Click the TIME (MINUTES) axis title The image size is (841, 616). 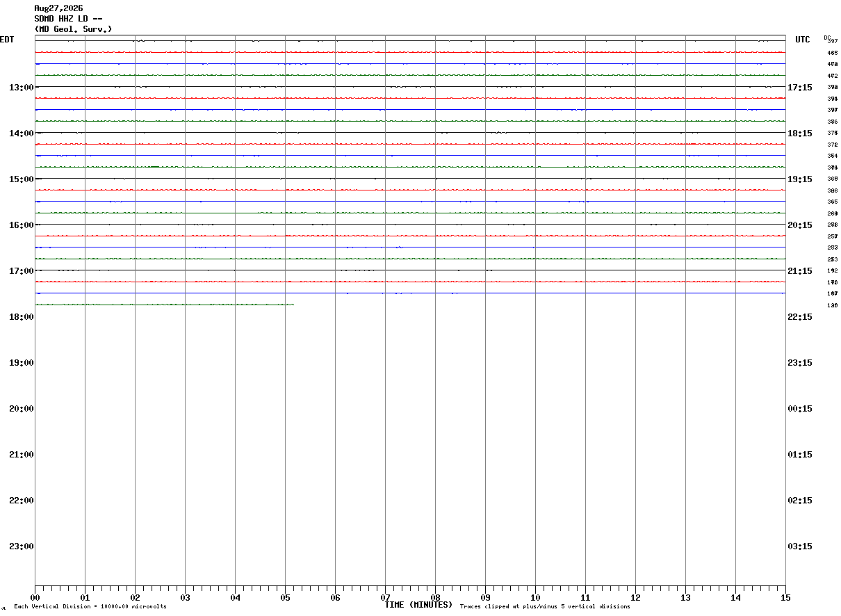[x=418, y=605]
